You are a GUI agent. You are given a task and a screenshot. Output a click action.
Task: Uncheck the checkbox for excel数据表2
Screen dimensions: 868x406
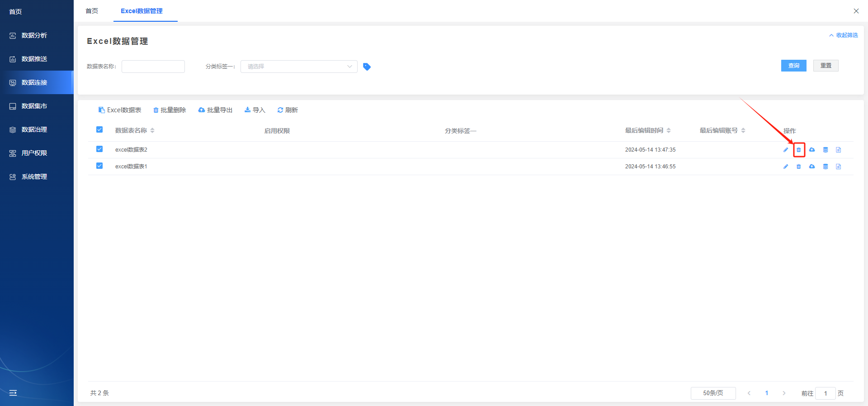(99, 149)
